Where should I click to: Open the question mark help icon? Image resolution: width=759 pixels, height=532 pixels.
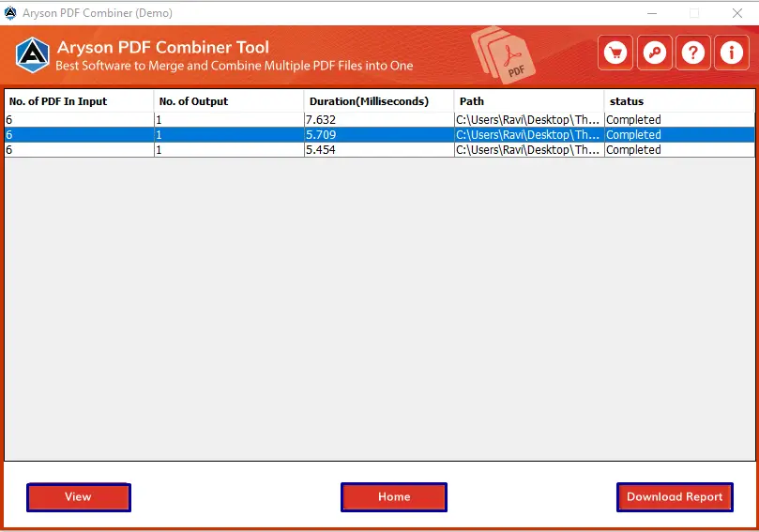693,53
